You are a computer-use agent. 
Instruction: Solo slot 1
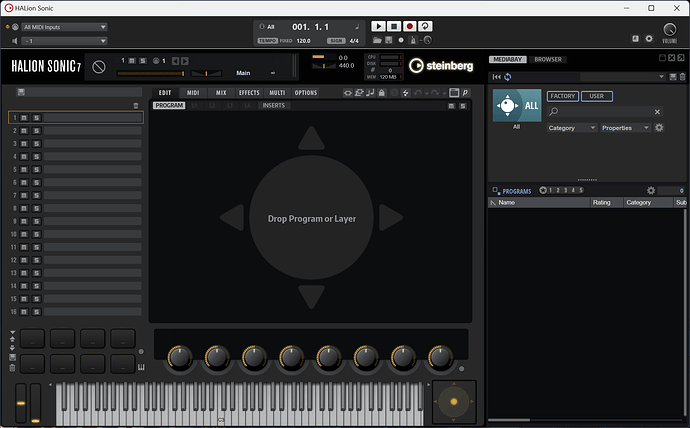coord(37,118)
